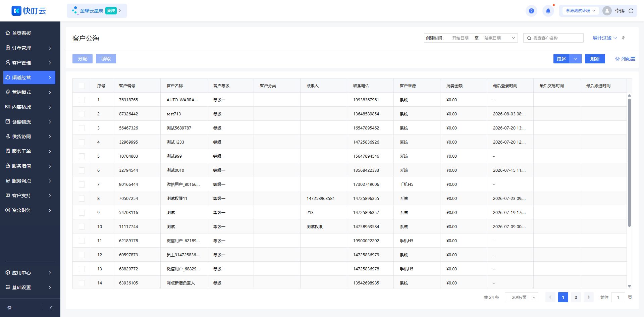Click the table scrollbar down arrow
The image size is (644, 317).
[x=629, y=286]
